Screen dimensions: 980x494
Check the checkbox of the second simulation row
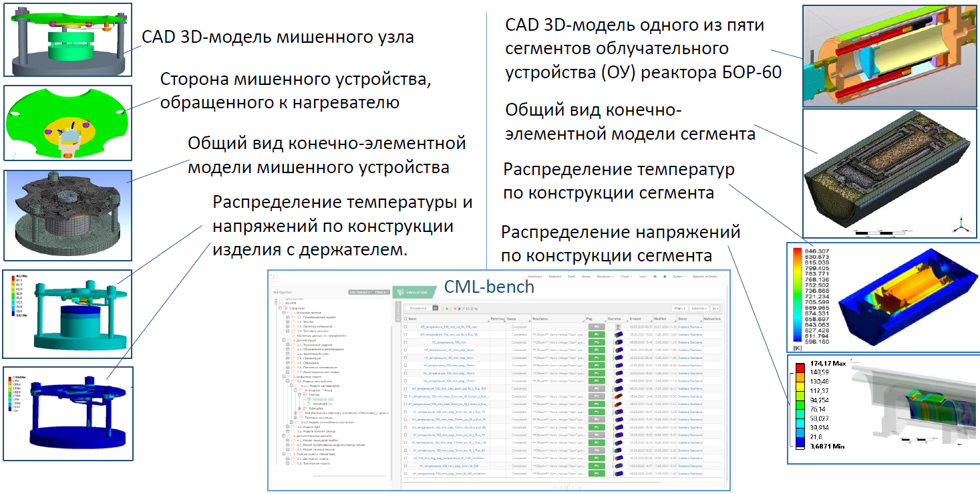coord(405,334)
